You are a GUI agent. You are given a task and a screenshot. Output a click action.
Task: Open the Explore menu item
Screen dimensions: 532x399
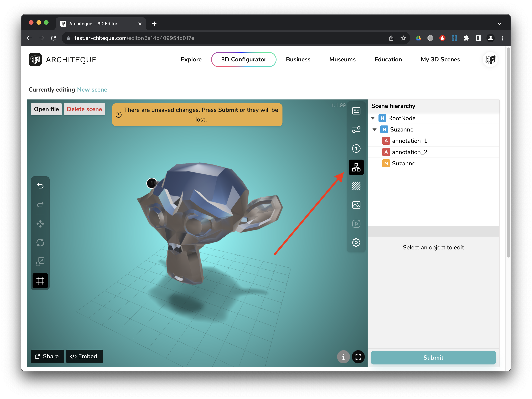(191, 60)
